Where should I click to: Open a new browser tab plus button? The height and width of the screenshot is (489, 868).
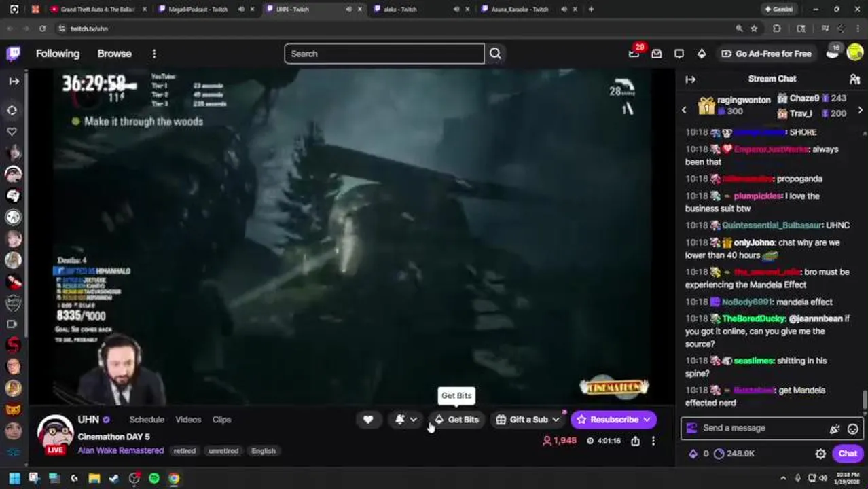[591, 10]
